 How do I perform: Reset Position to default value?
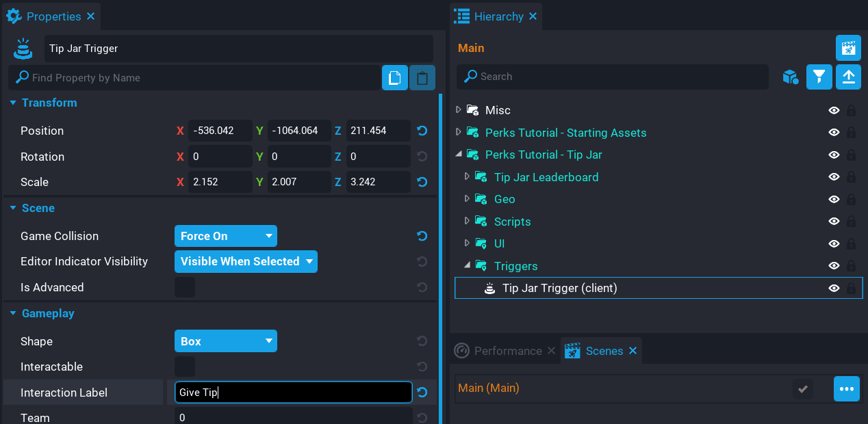tap(422, 131)
